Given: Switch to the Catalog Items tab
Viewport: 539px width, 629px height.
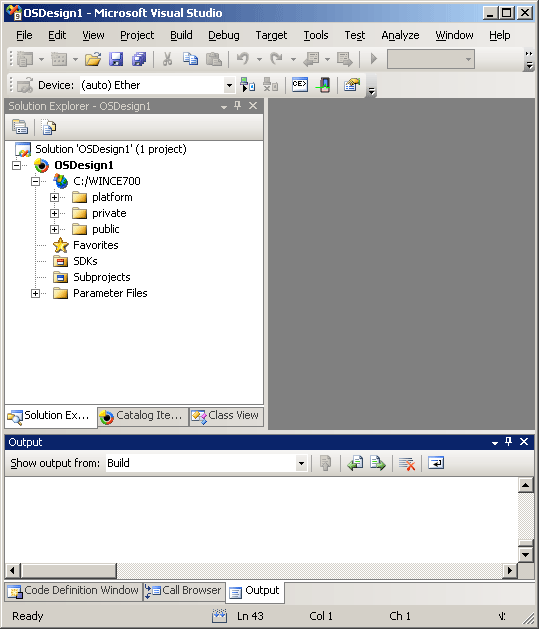Looking at the screenshot, I should (143, 416).
